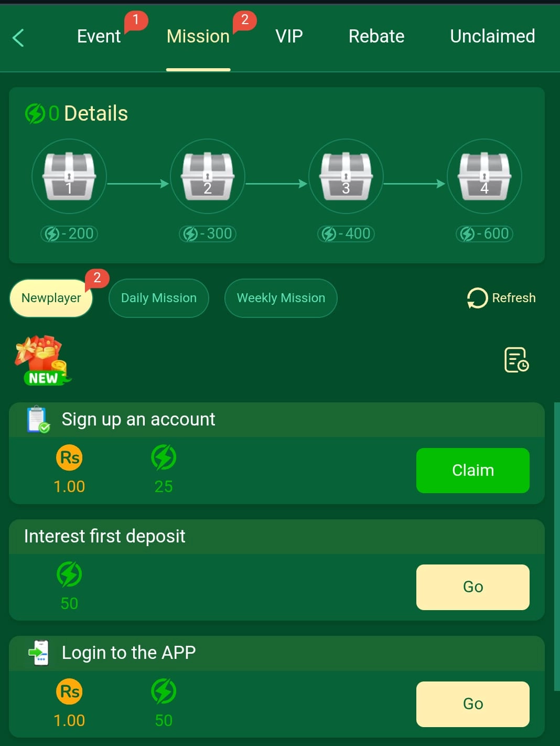560x746 pixels.
Task: Open the mission history record icon
Action: (x=516, y=360)
